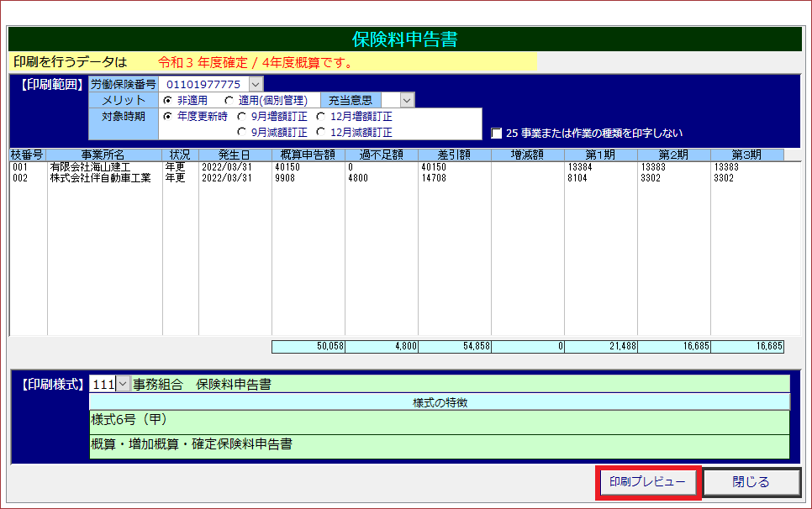
Task: Select the 非適用 merit radio button
Action: pos(168,100)
